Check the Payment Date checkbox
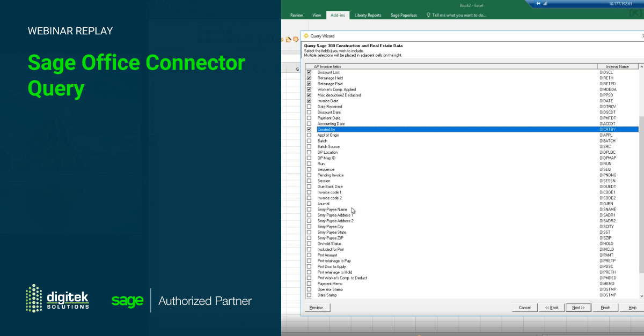This screenshot has width=644, height=336. coord(309,118)
